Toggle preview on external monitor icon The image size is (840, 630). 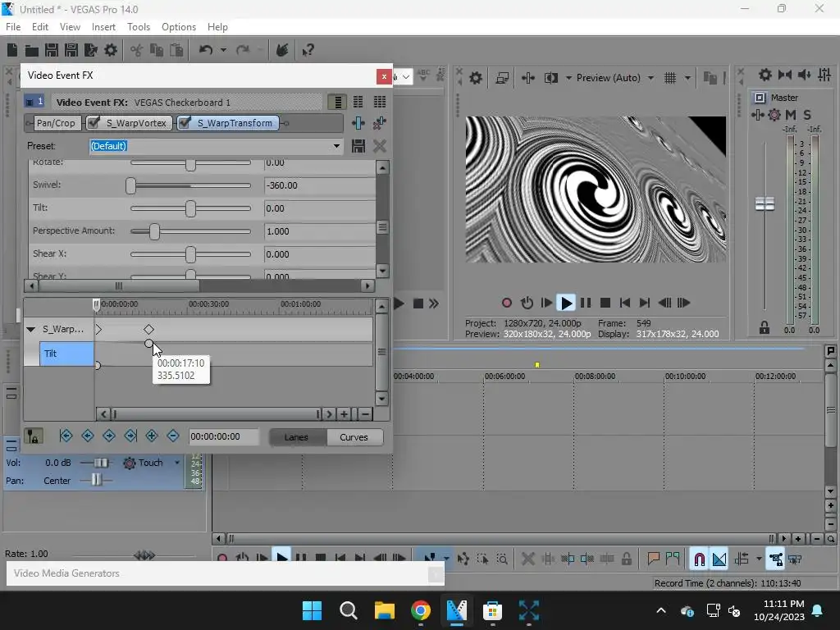coord(502,78)
